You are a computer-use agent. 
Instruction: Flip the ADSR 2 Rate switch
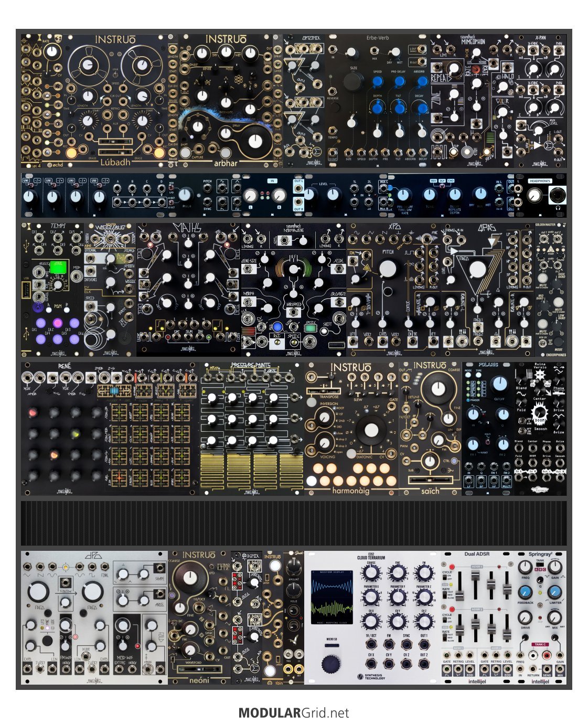coord(445,637)
